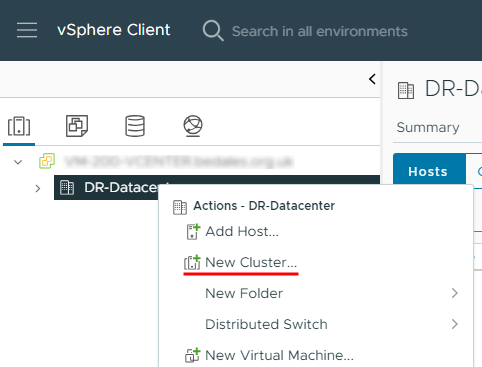Click the Add Host icon
Screen dimensions: 482x367
point(193,232)
